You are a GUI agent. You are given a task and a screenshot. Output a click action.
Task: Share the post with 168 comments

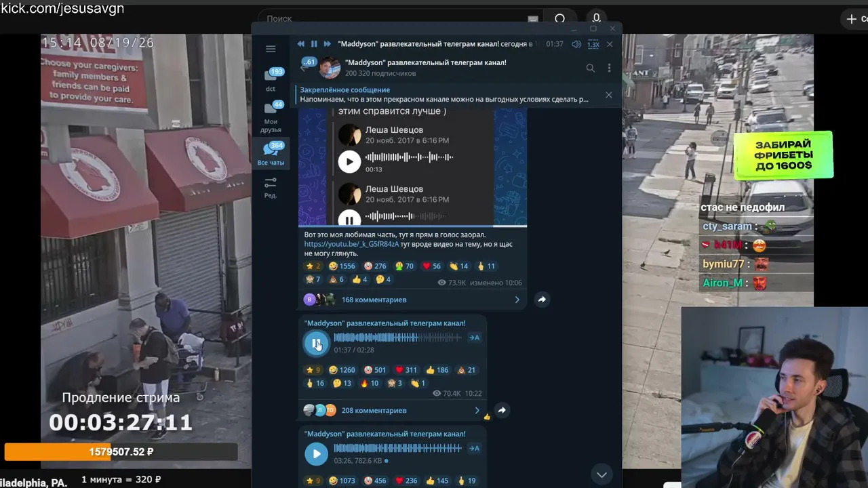point(542,299)
